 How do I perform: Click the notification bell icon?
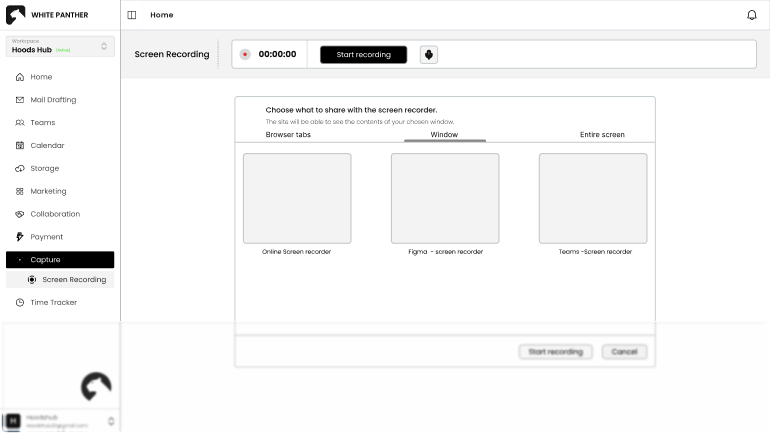752,15
